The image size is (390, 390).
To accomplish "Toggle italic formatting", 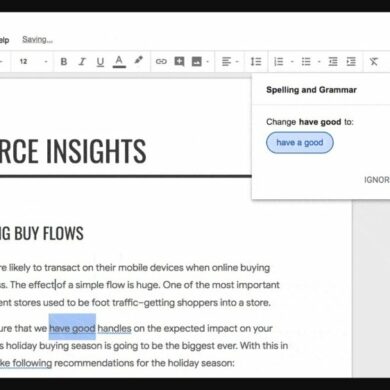I will pos(82,62).
